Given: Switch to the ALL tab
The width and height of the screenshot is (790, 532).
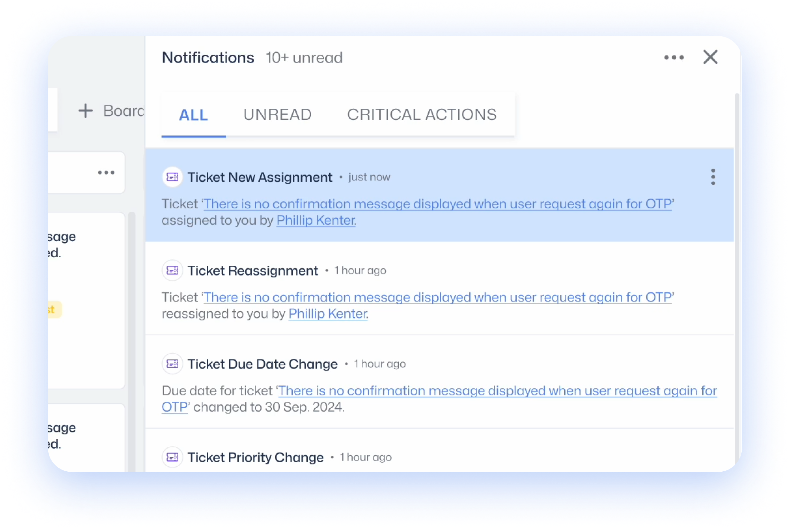Looking at the screenshot, I should (193, 115).
